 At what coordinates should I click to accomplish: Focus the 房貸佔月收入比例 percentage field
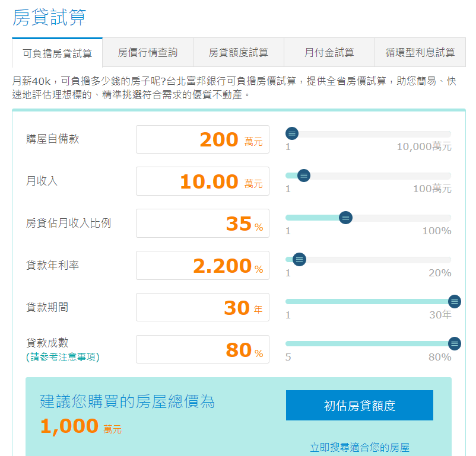coord(202,224)
